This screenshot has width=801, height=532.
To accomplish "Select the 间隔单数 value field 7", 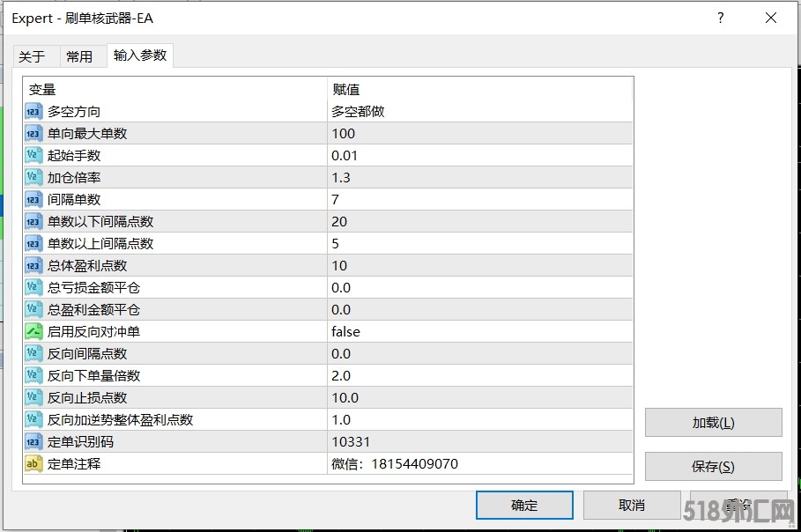I will click(479, 200).
